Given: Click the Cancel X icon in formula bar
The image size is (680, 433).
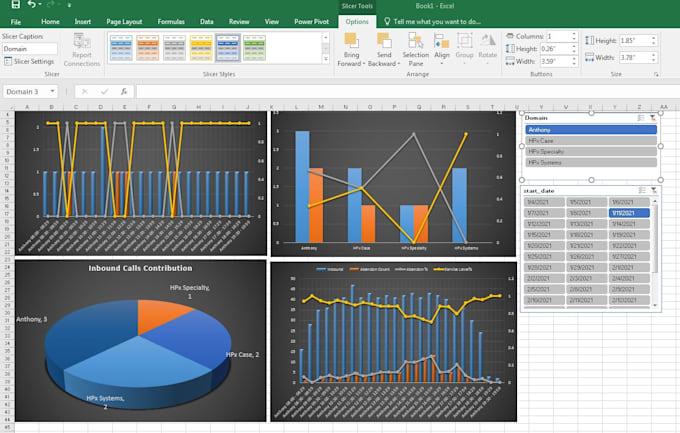Looking at the screenshot, I should 85,92.
